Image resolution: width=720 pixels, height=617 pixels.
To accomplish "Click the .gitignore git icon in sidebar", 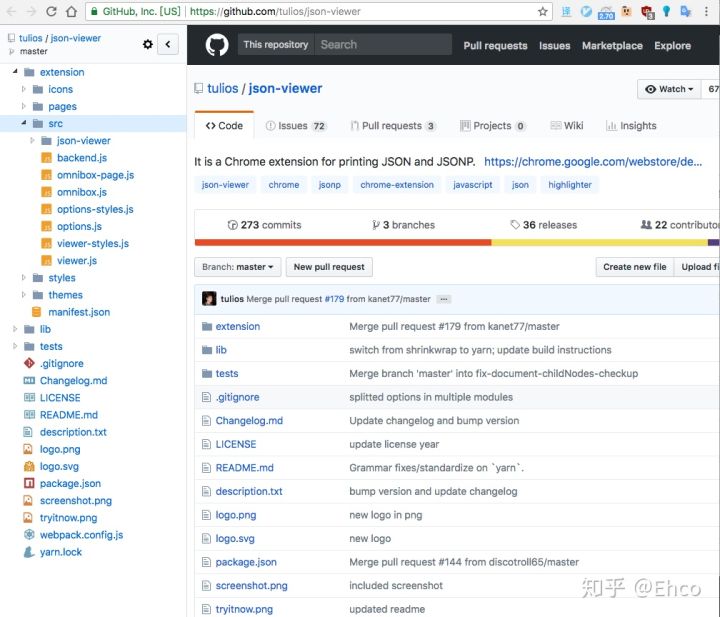I will click(x=30, y=364).
